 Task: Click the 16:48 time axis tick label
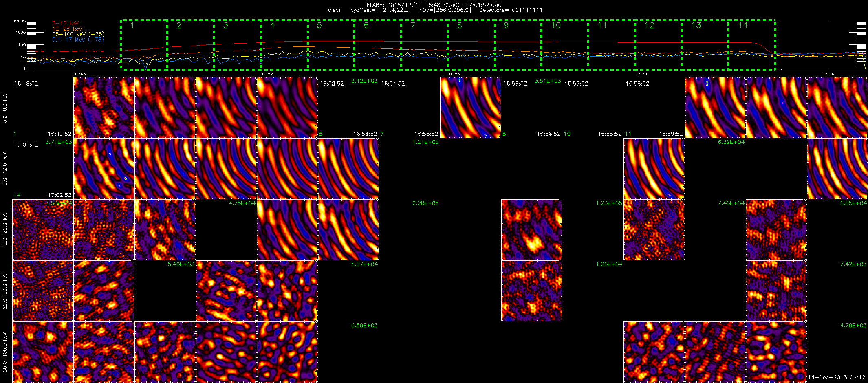point(80,74)
